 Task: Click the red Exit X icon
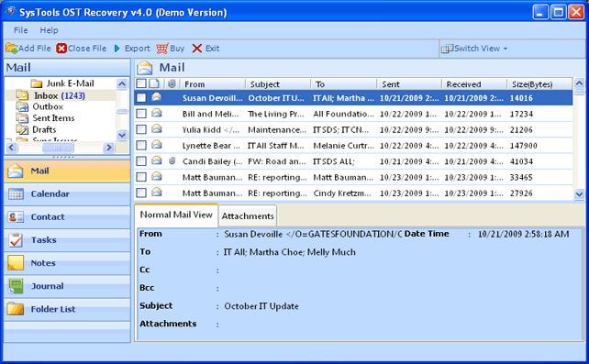point(197,49)
